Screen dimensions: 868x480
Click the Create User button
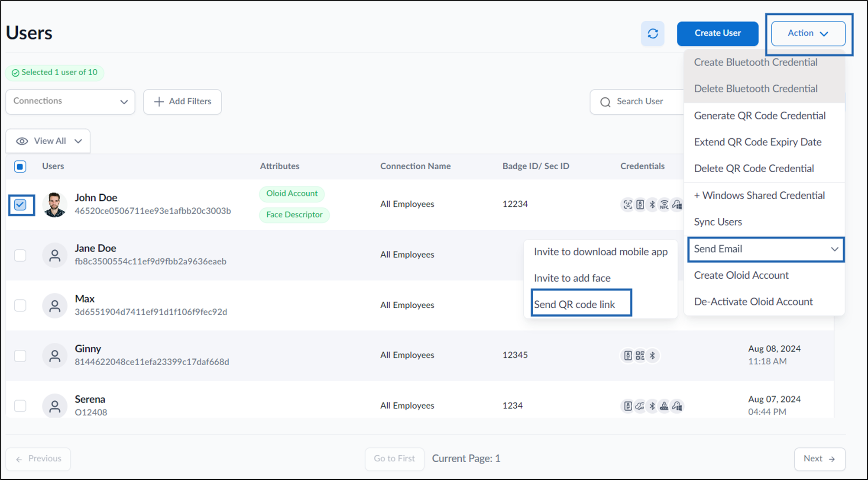point(717,33)
